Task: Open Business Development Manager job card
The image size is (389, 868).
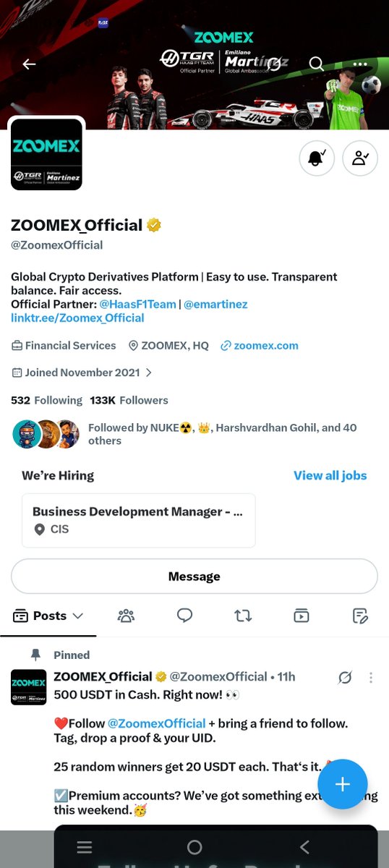Action: coord(138,520)
